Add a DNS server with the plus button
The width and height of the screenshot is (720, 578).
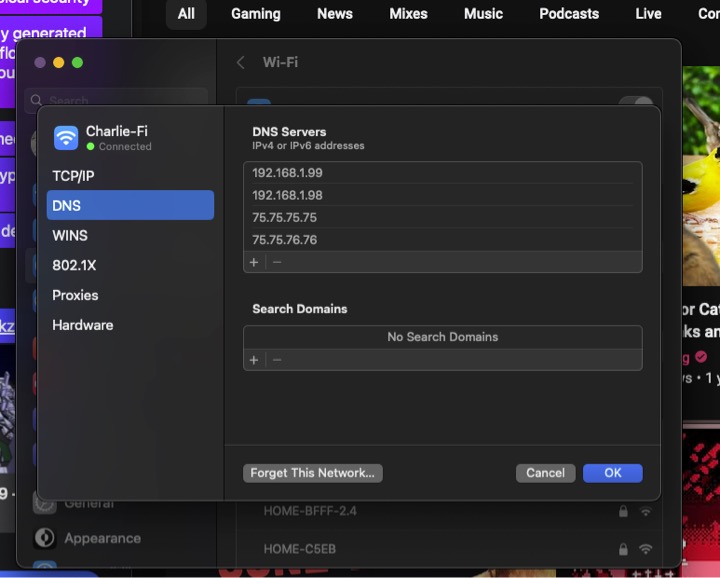coord(254,262)
